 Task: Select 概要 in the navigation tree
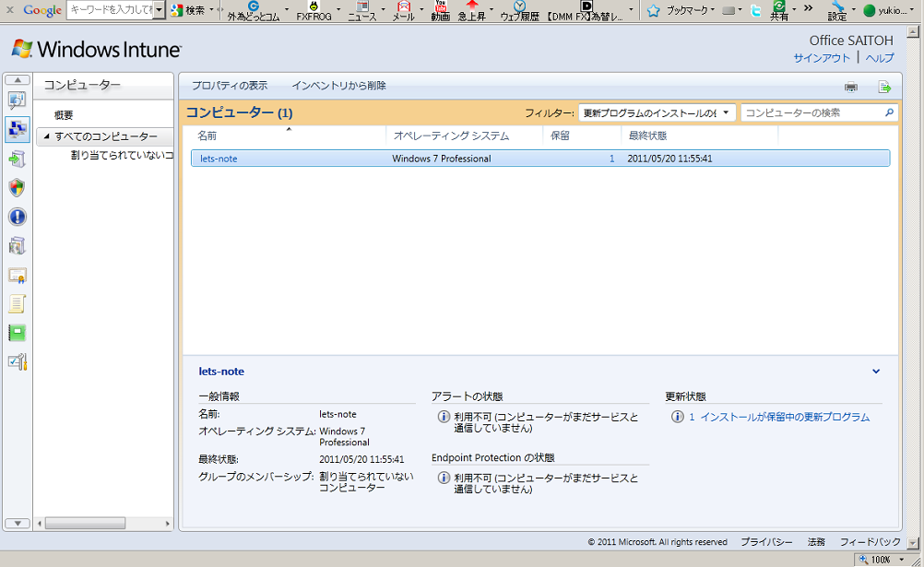pyautogui.click(x=64, y=115)
